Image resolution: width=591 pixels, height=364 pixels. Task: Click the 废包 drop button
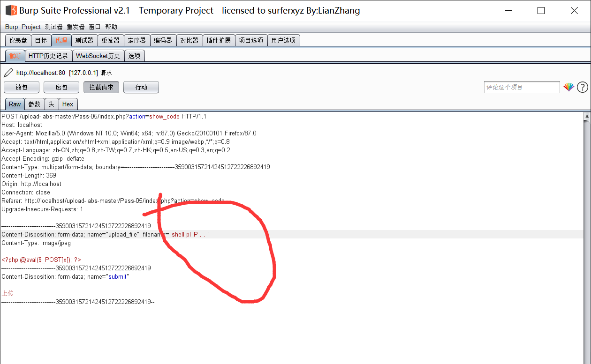61,87
